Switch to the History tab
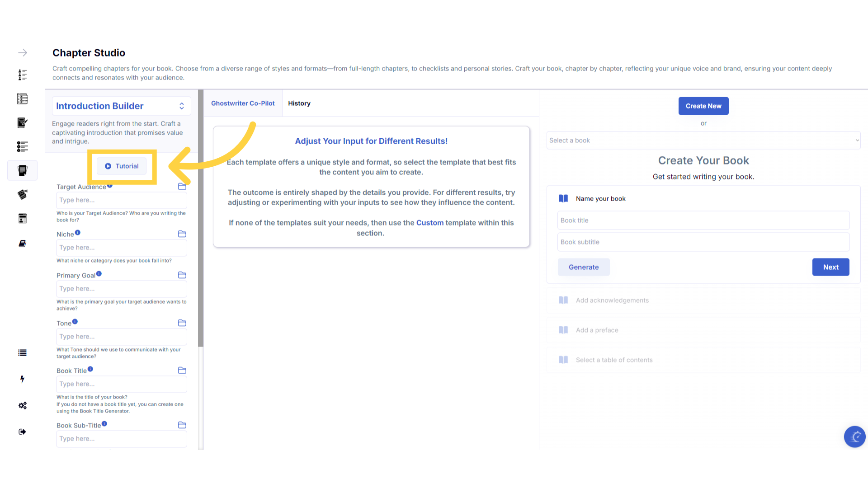The height and width of the screenshot is (488, 868). coord(299,103)
